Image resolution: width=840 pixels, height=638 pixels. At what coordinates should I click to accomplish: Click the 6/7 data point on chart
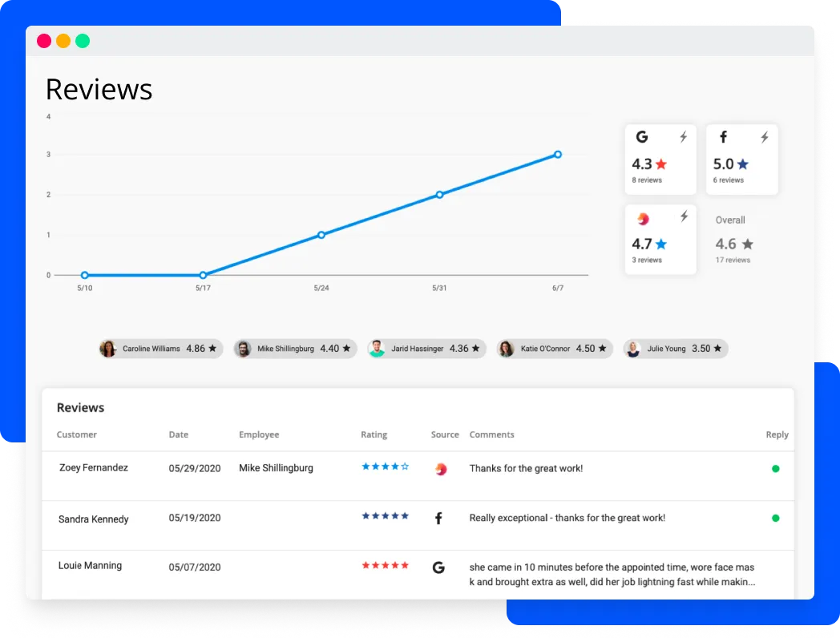(x=558, y=155)
